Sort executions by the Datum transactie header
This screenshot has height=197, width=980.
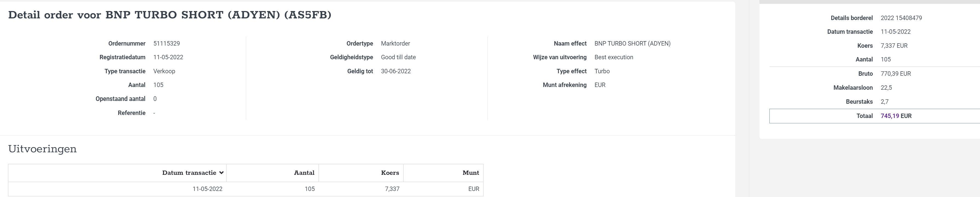(189, 173)
